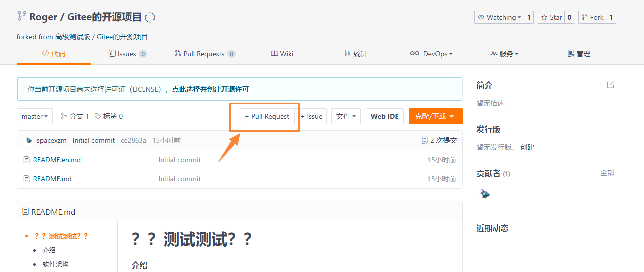The width and height of the screenshot is (644, 272).
Task: Click the file icon beside README.md row
Action: pyautogui.click(x=27, y=179)
